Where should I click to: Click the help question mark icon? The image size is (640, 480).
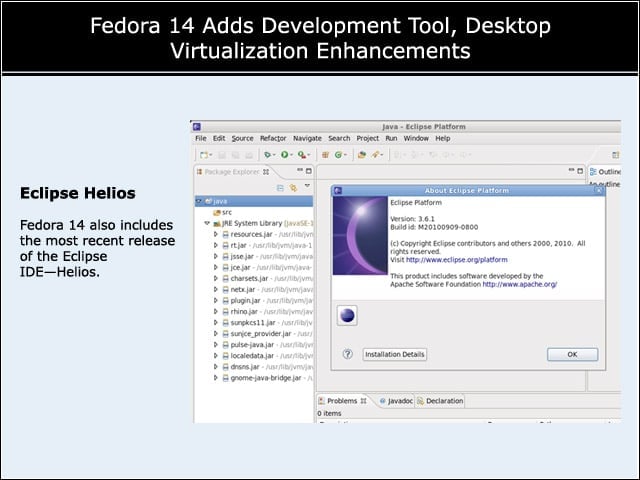[x=347, y=354]
